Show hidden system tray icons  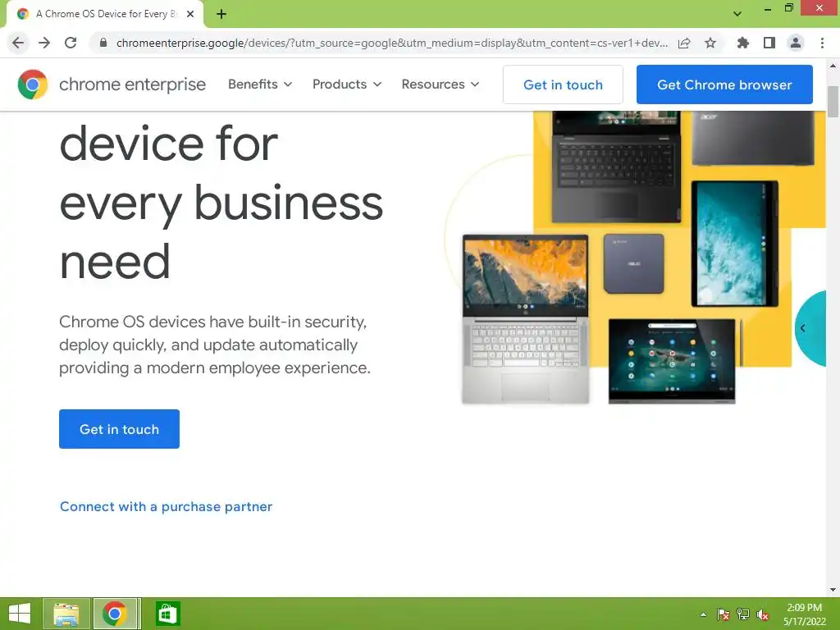[x=703, y=614]
